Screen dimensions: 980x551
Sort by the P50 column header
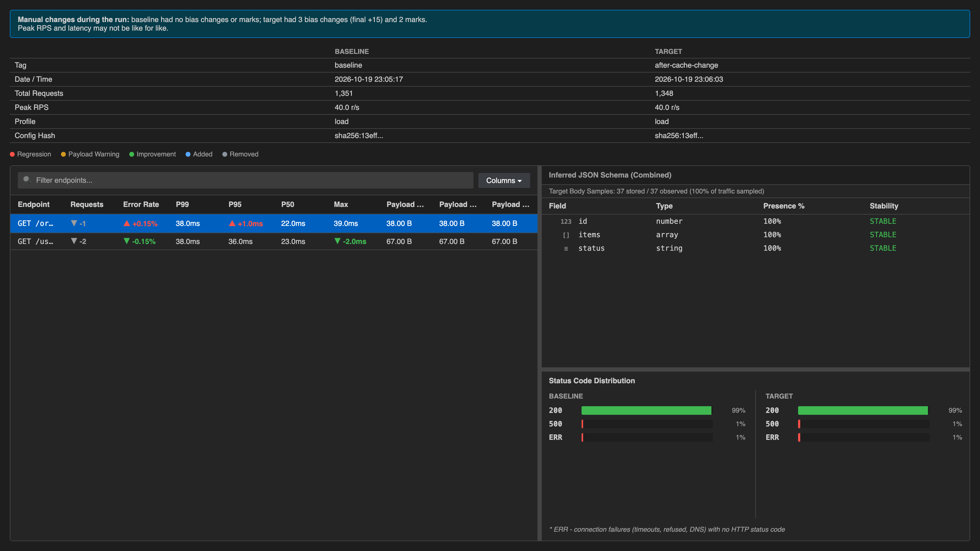[x=288, y=204]
